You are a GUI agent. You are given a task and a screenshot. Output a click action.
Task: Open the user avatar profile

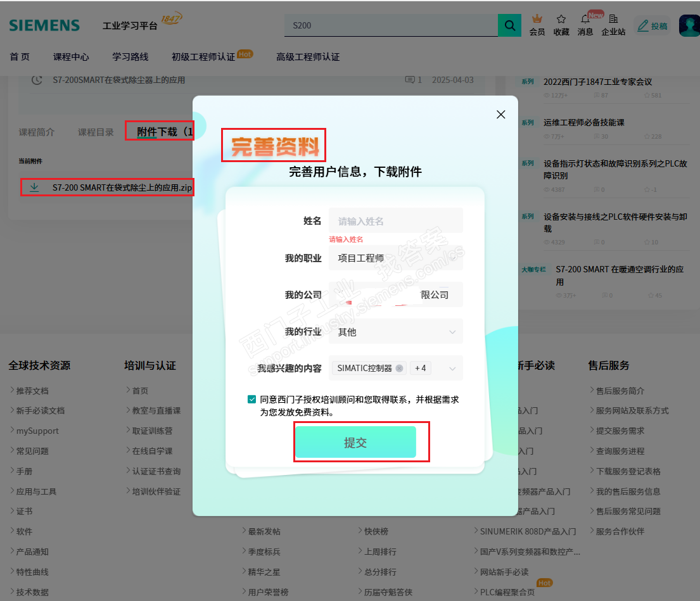[689, 25]
